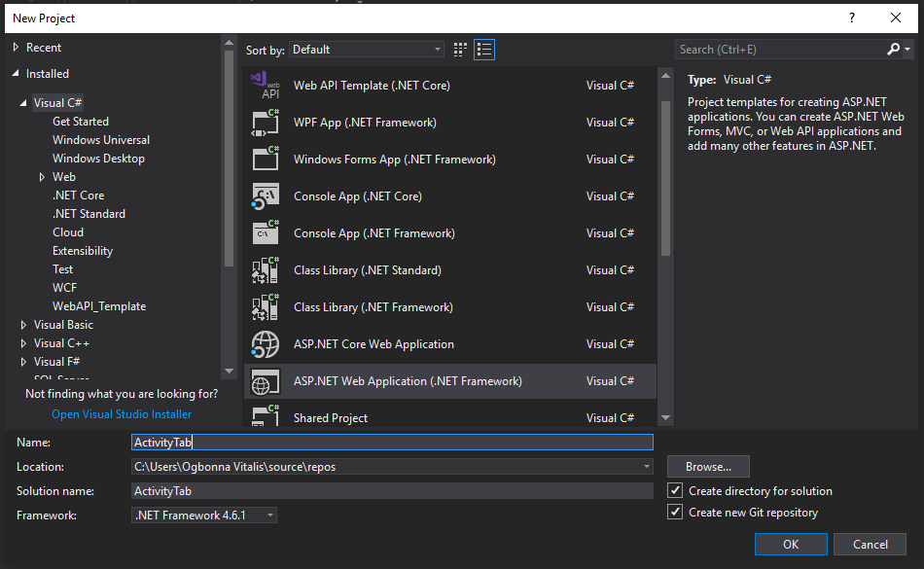
Task: Click the Search (Ctrl+E) box
Action: click(781, 50)
